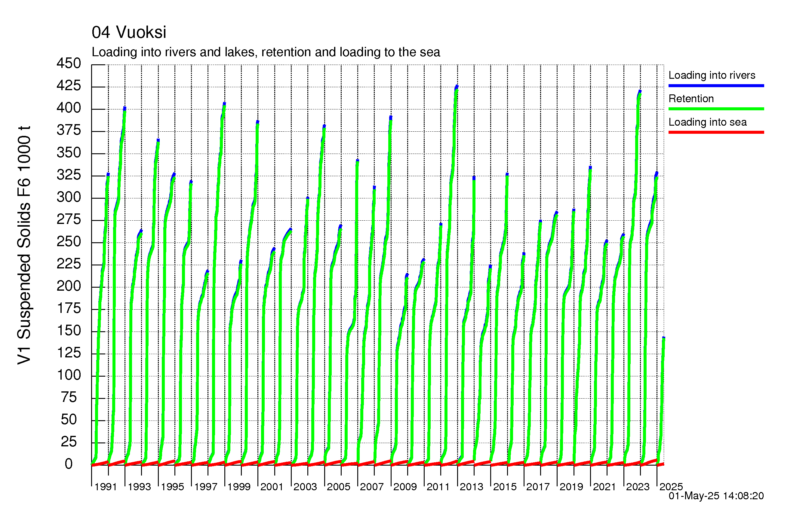
Task: Click the x-axis year label 2001
Action: coord(272,487)
